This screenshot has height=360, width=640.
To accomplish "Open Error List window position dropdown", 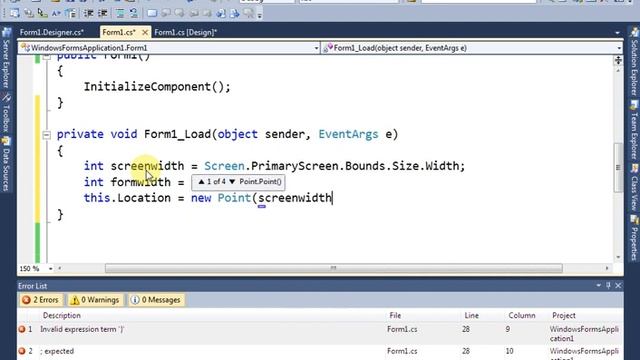I will 598,286.
